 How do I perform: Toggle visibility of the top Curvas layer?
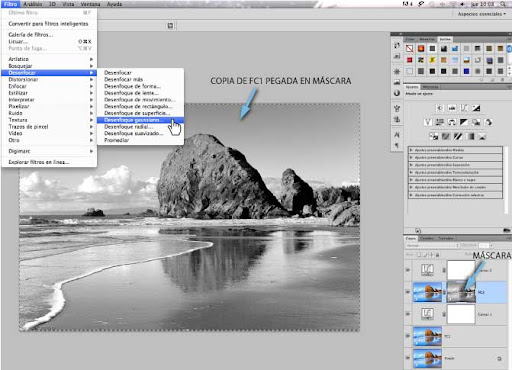tap(408, 270)
